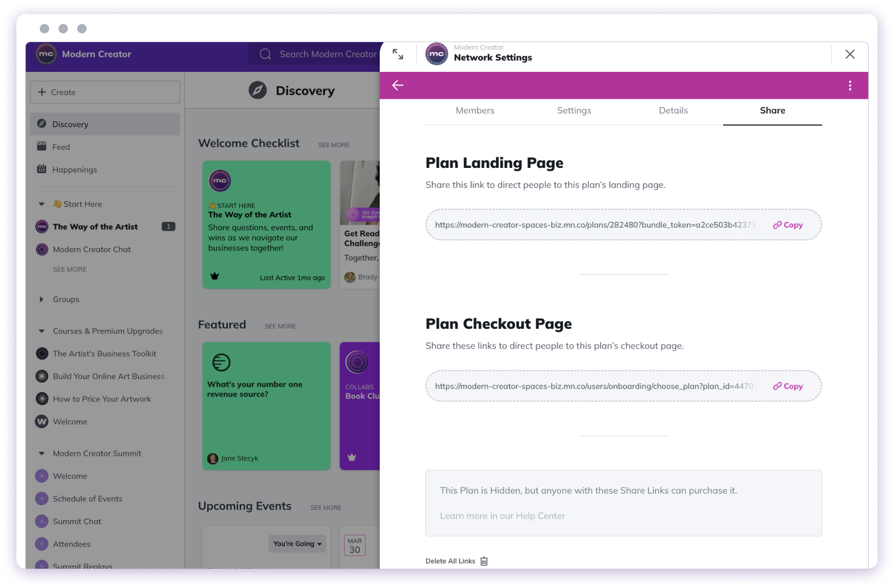Image resolution: width=894 pixels, height=588 pixels.
Task: Click How to Price Your Artwork icon
Action: [x=42, y=399]
